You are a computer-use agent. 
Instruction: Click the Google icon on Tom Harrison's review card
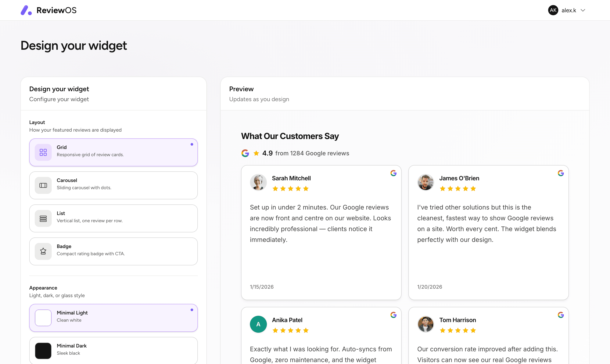pyautogui.click(x=561, y=315)
